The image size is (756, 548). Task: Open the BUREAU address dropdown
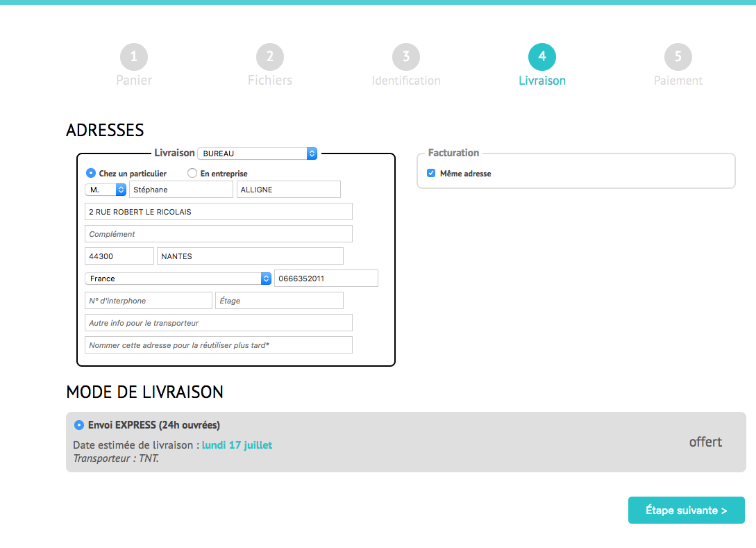pyautogui.click(x=257, y=153)
